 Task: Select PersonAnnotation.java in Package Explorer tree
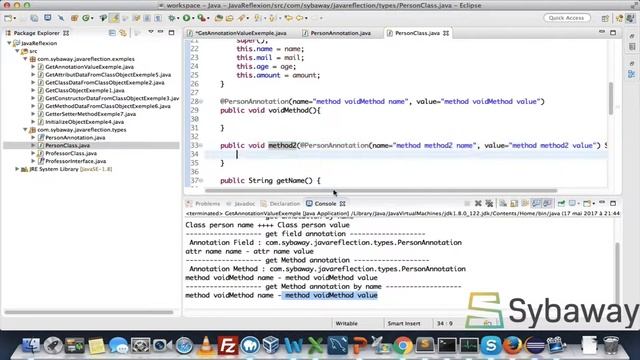click(x=75, y=138)
